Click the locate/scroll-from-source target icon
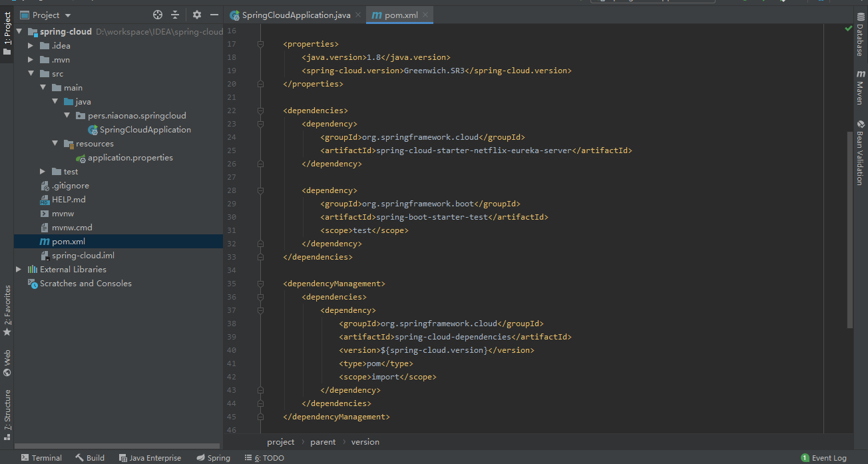 158,15
